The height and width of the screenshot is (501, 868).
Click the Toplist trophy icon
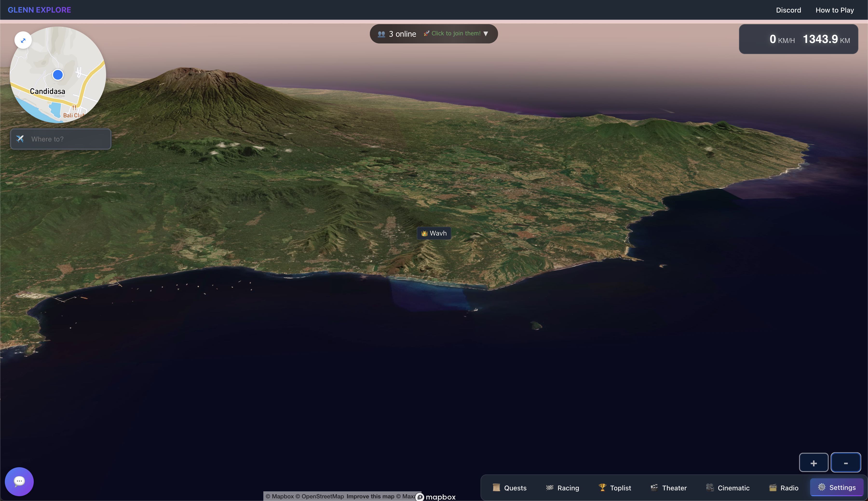pyautogui.click(x=602, y=487)
